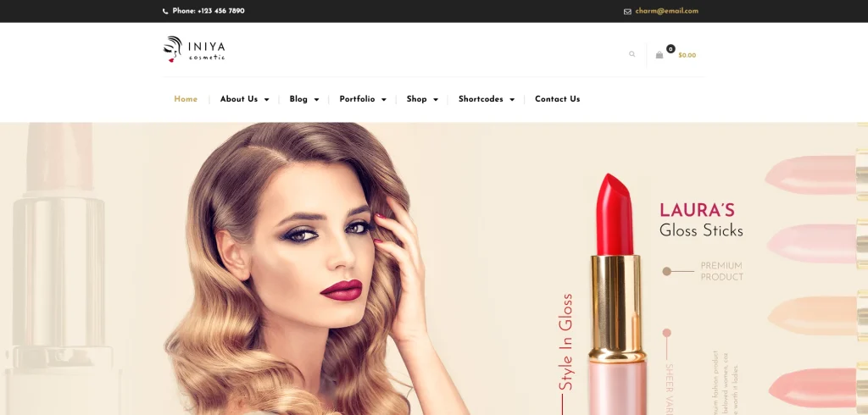This screenshot has height=415, width=868.
Task: Expand the About Us dropdown arrow
Action: click(266, 100)
